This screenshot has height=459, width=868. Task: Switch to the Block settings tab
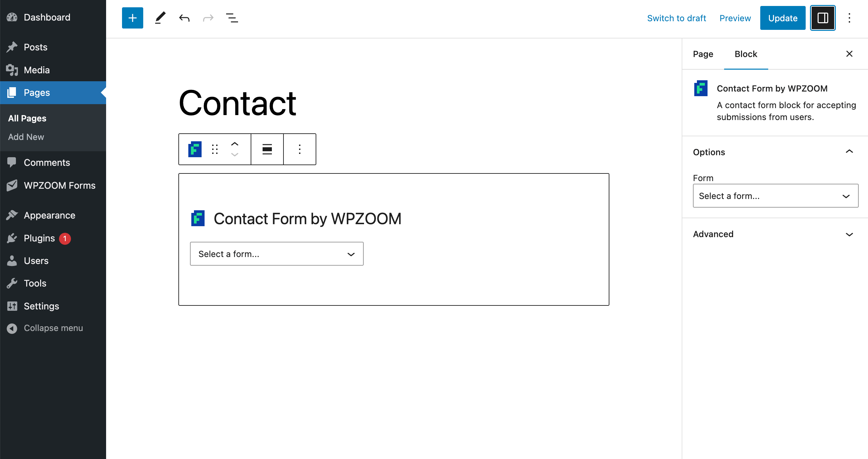[745, 53]
